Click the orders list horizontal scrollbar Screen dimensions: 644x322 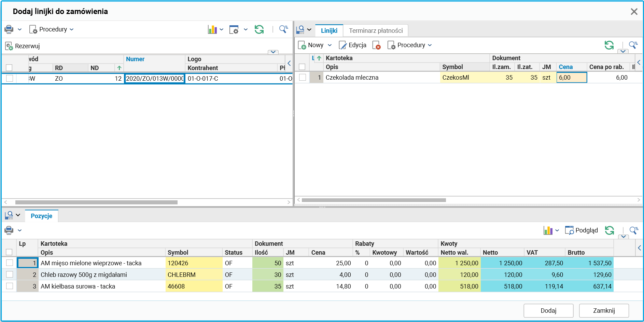96,202
